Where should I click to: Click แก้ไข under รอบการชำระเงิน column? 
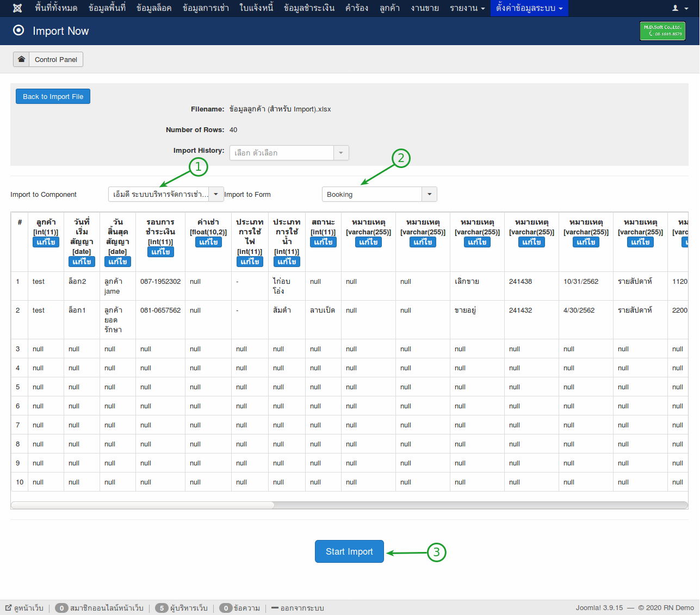tap(160, 252)
